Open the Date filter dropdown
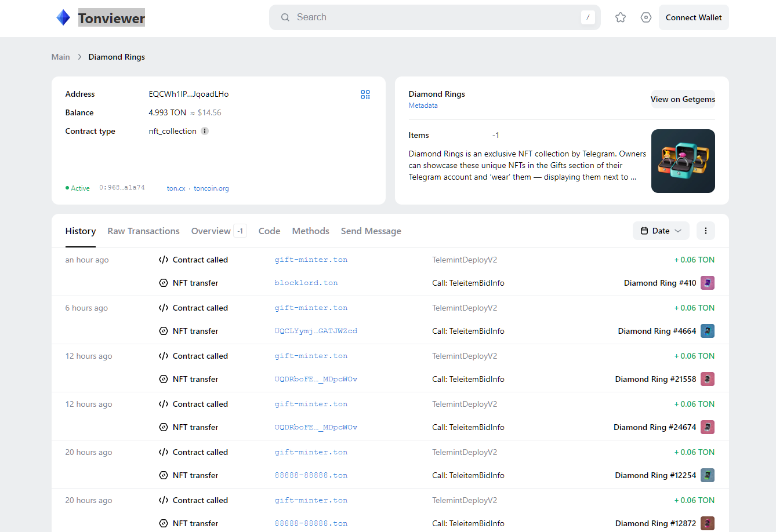776x532 pixels. [661, 231]
